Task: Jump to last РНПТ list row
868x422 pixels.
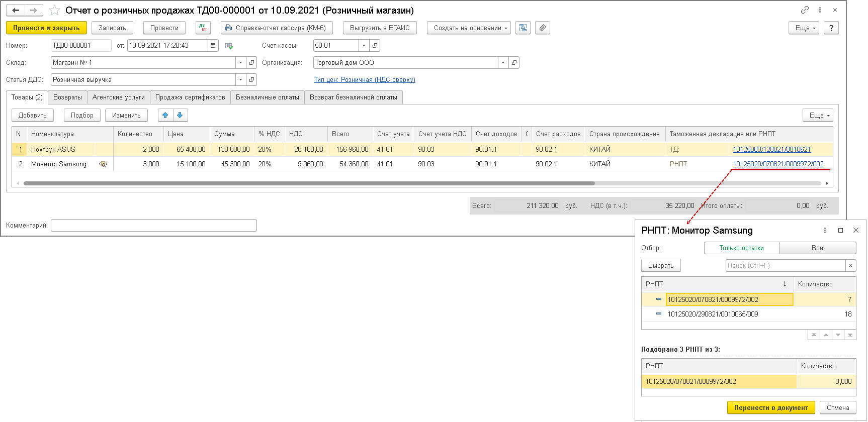Action: coord(850,335)
